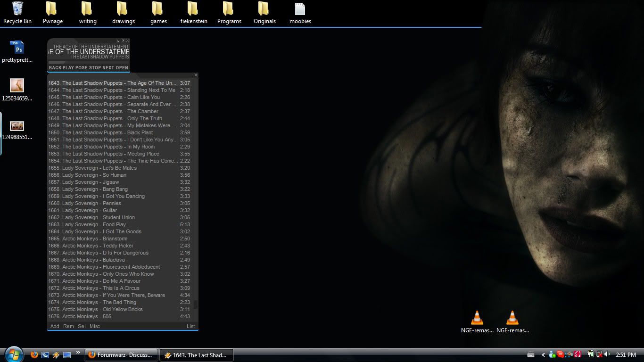Select track 1660 Pennies
This screenshot has width=644, height=362.
pyautogui.click(x=119, y=203)
